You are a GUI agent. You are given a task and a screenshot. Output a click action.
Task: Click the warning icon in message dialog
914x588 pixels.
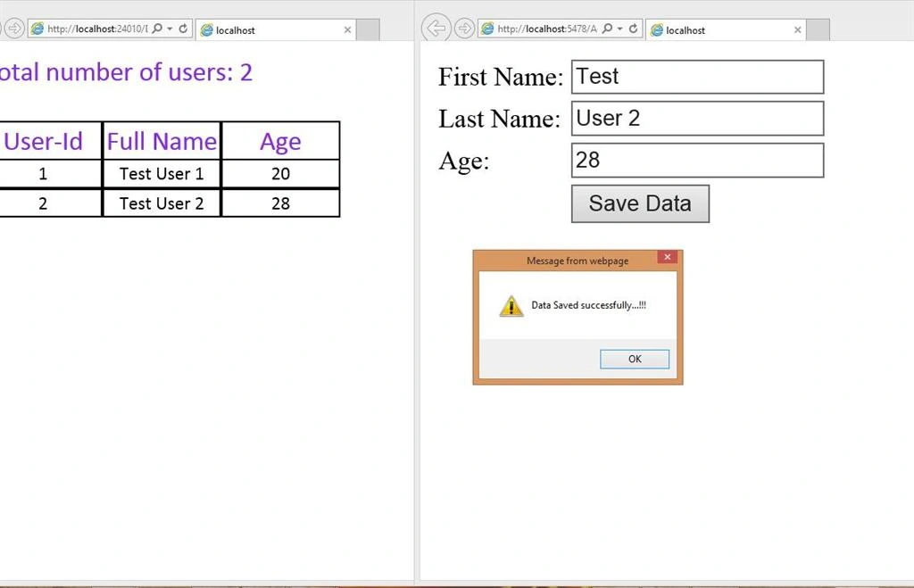(x=511, y=306)
